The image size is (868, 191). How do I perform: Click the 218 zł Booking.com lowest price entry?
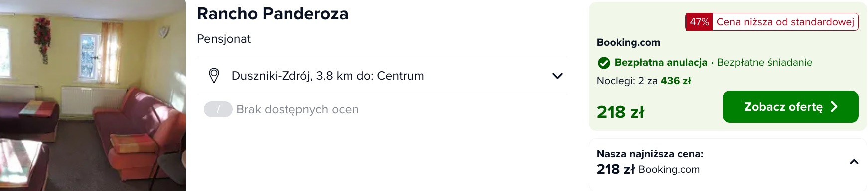click(x=648, y=169)
